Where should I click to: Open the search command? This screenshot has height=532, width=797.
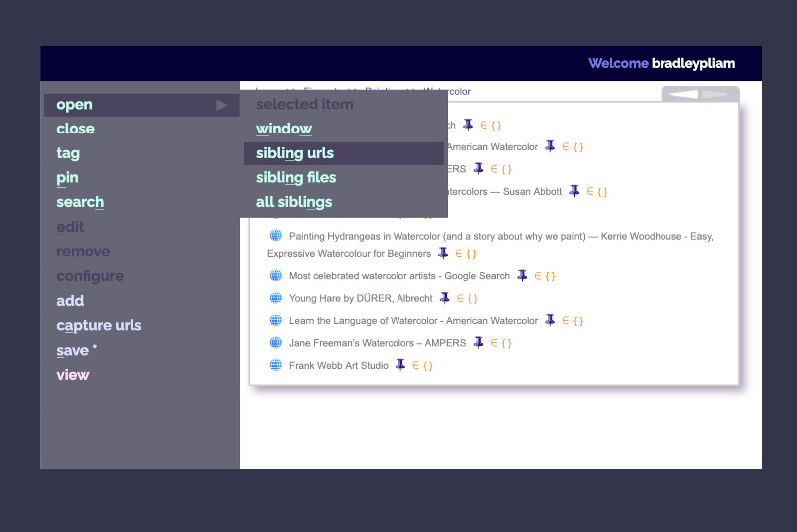pyautogui.click(x=80, y=202)
